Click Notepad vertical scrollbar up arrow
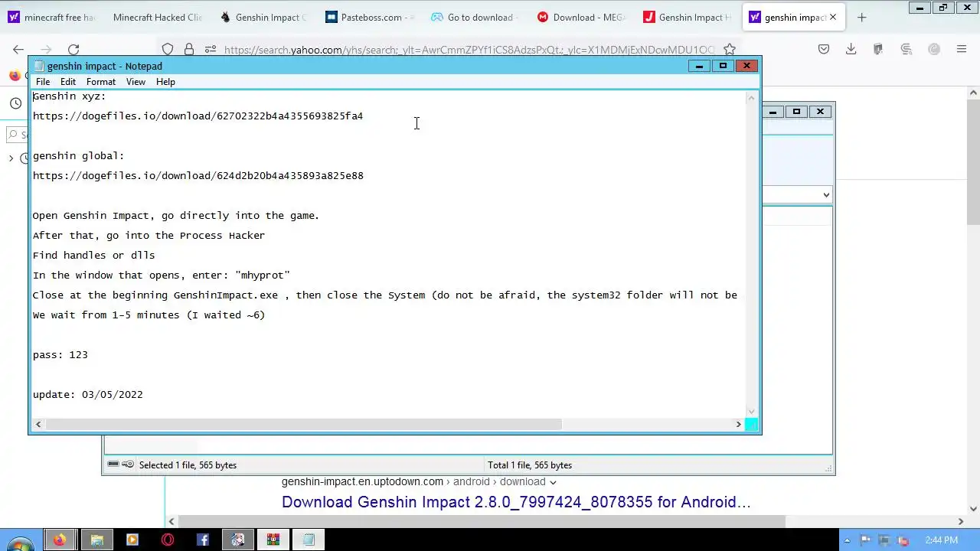The height and width of the screenshot is (551, 980). 751,98
